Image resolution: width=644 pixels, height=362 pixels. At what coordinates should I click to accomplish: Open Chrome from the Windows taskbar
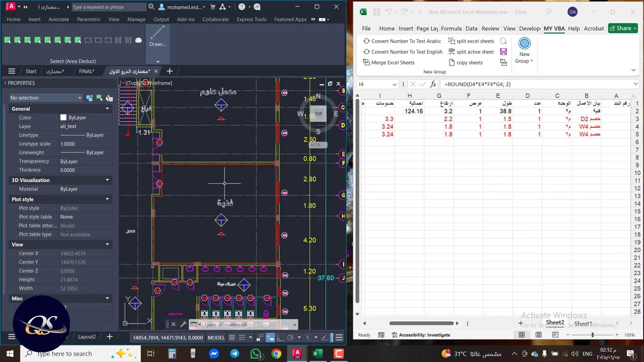coord(276,353)
